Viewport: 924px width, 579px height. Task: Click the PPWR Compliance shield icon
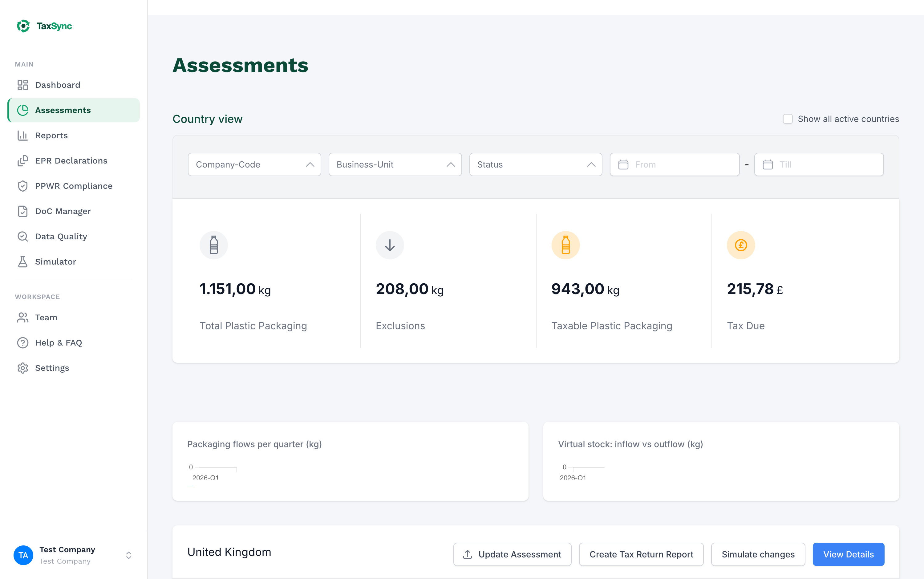[x=22, y=186]
